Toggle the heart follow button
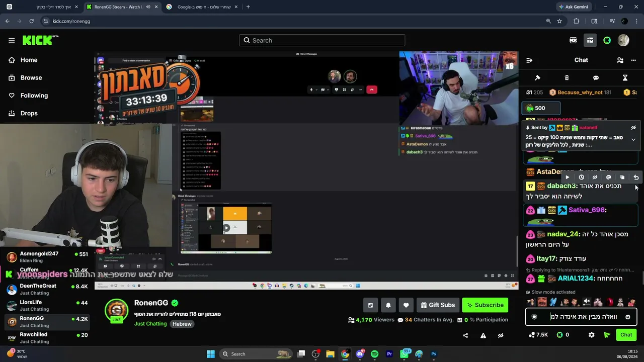This screenshot has height=362, width=644. coord(406,305)
